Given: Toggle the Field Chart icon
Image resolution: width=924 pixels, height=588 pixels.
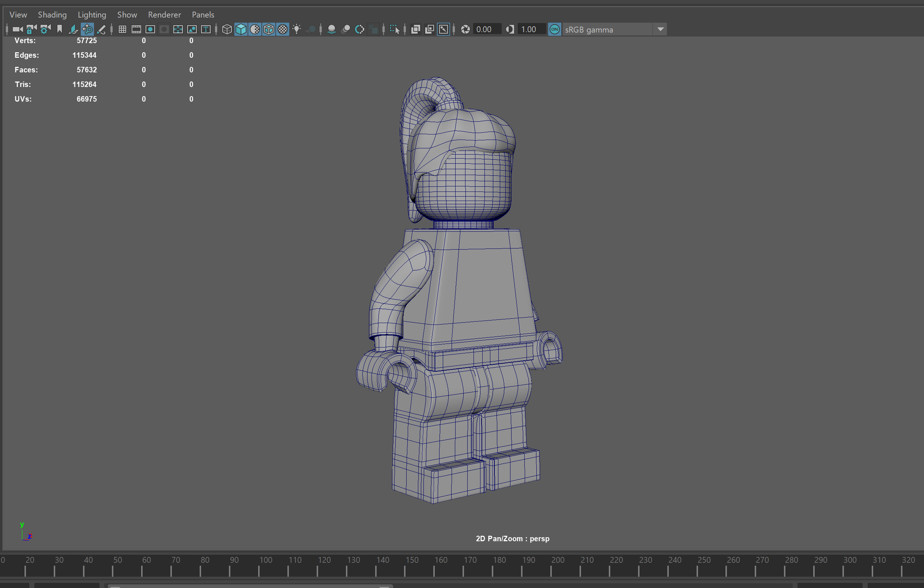Looking at the screenshot, I should point(178,29).
